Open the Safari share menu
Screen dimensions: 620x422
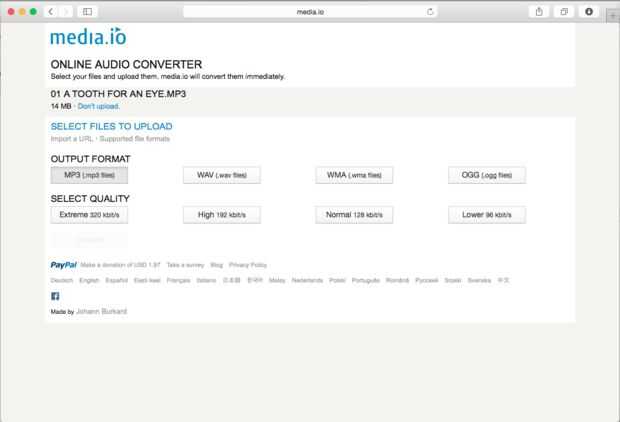[539, 12]
